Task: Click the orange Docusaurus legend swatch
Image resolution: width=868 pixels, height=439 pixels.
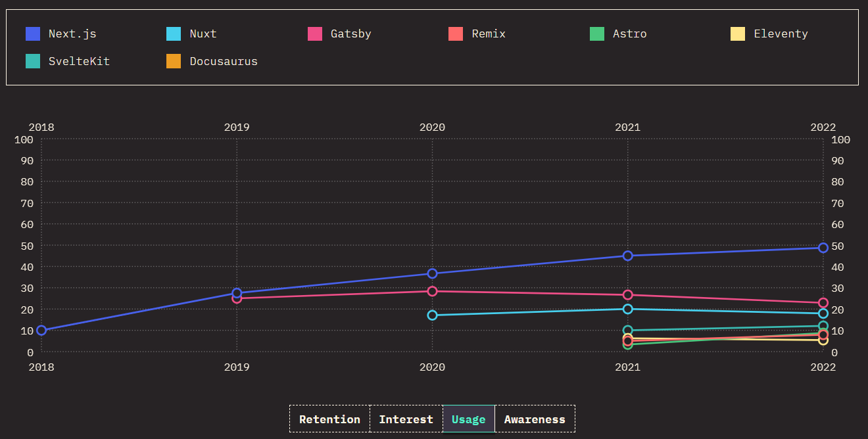Action: (174, 61)
